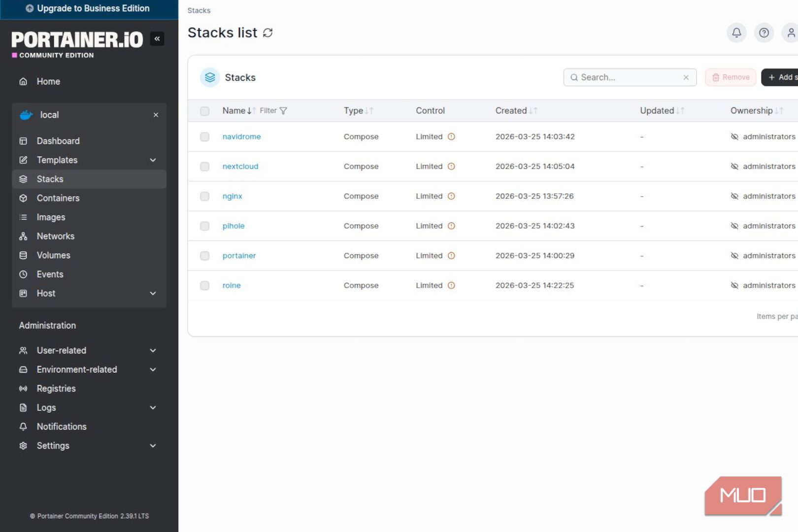Sort the table by Type column
Viewport: 798px width, 532px height.
tap(358, 111)
